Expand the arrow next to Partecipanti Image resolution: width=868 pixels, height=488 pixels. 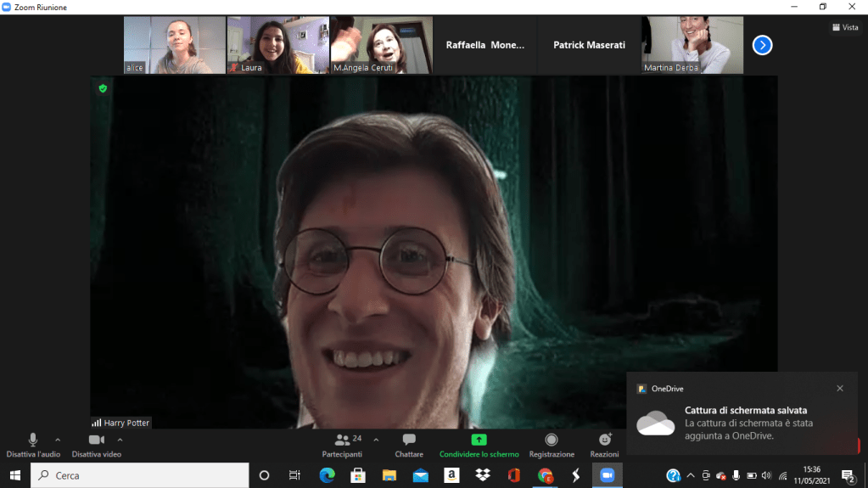click(376, 440)
